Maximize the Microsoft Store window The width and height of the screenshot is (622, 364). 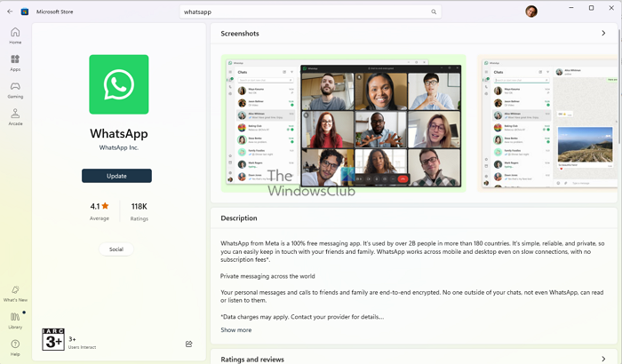(591, 7)
